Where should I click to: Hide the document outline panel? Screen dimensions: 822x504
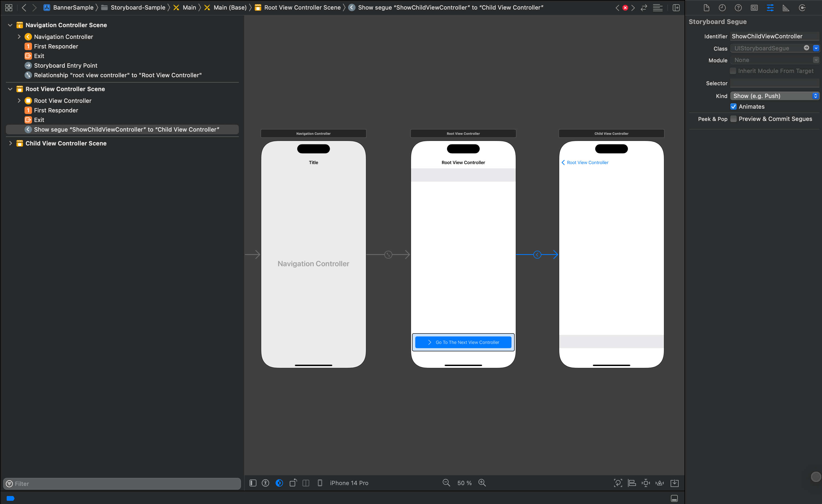253,483
